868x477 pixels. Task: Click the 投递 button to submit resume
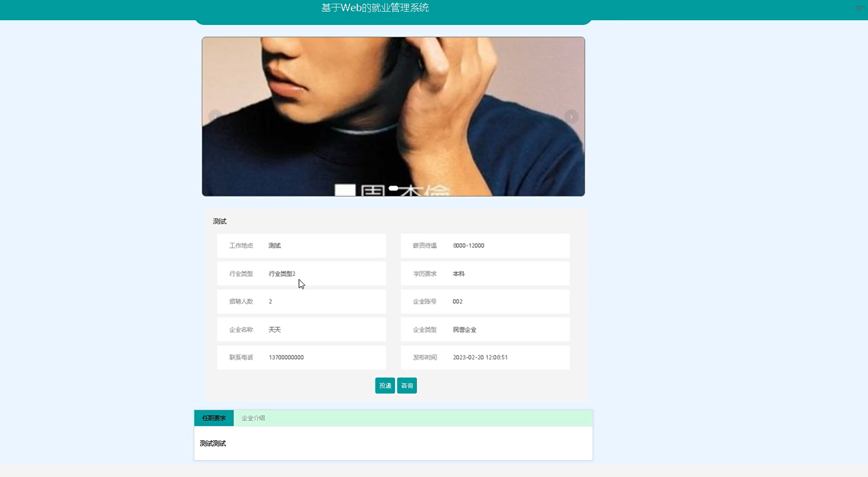(385, 386)
